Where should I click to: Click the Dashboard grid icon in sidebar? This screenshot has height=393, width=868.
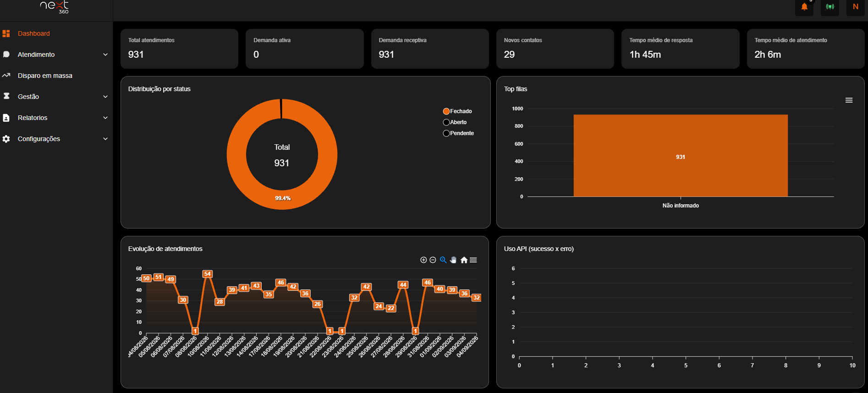6,33
